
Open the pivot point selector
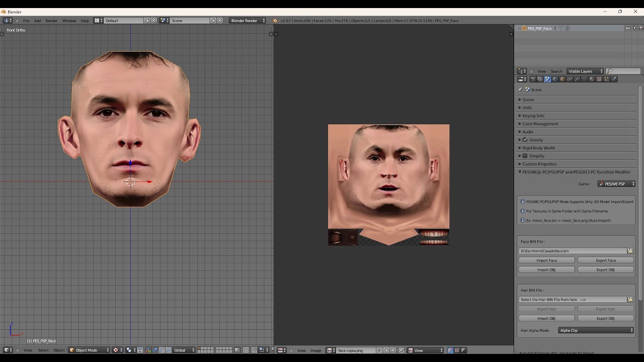tap(130, 350)
